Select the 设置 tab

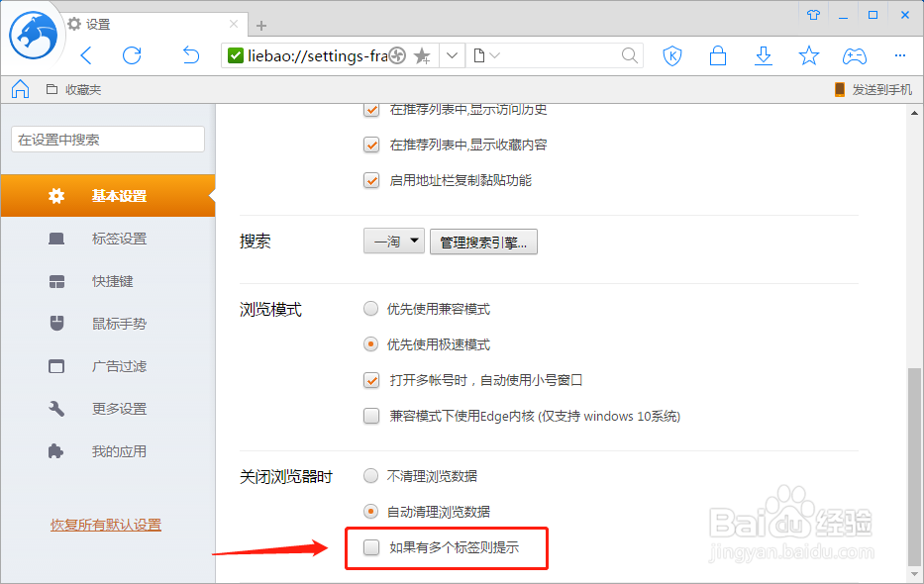click(x=154, y=24)
